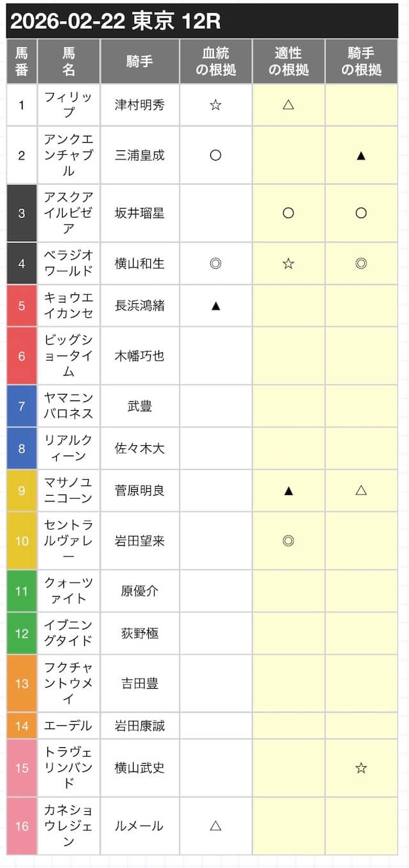Click the red number 6 cell

[x=22, y=356]
